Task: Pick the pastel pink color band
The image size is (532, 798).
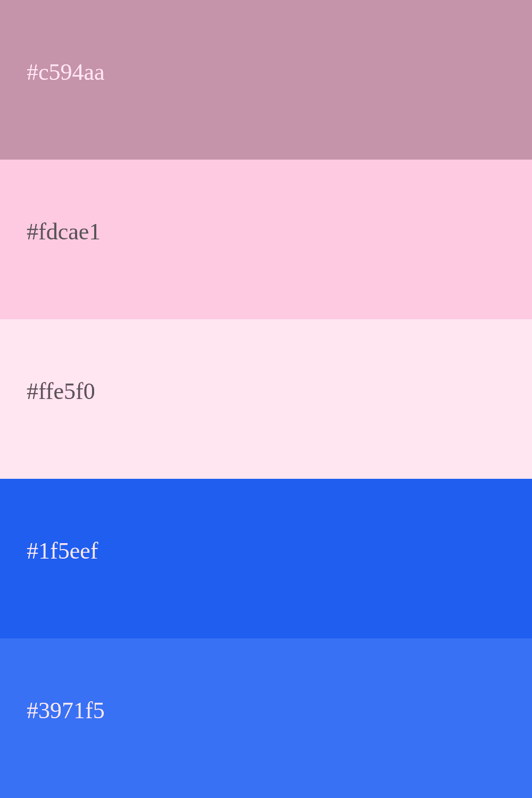Action: [x=319, y=239]
